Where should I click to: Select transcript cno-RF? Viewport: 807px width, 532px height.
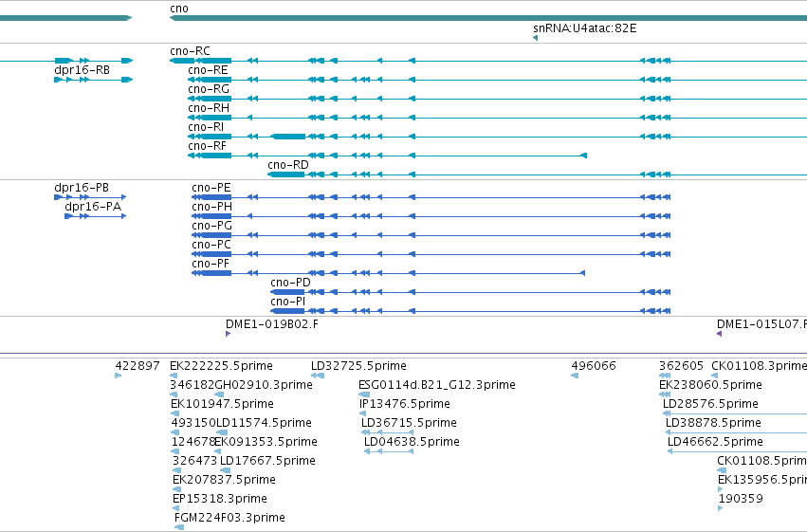(207, 146)
